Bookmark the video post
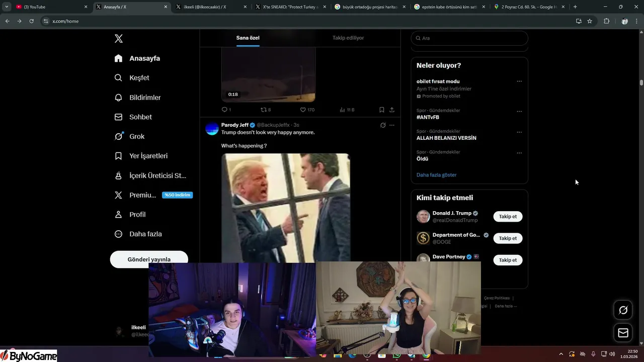This screenshot has height=362, width=644. tap(382, 110)
